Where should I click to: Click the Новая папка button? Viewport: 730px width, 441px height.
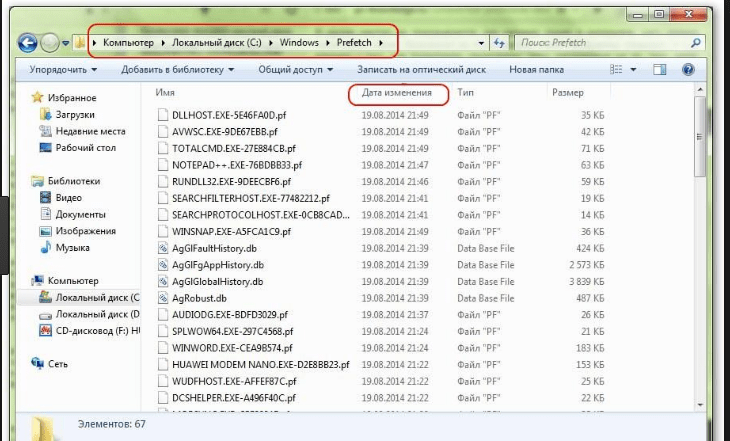pos(537,70)
